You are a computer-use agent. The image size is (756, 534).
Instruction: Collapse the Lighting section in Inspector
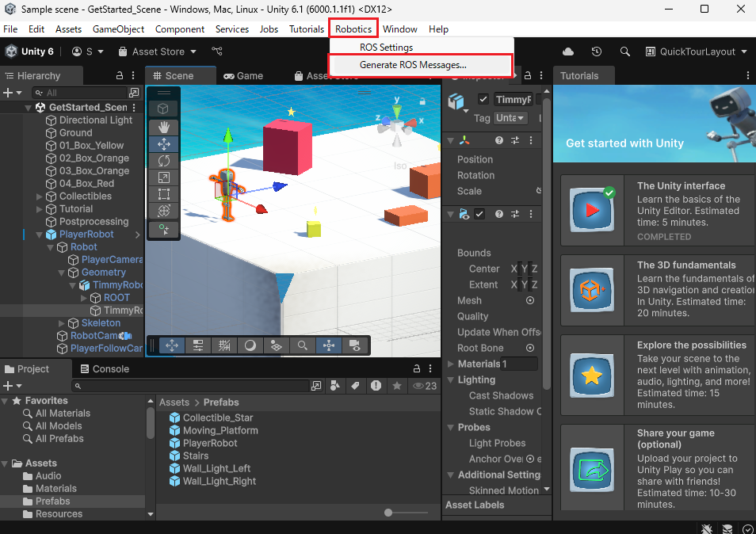point(450,380)
